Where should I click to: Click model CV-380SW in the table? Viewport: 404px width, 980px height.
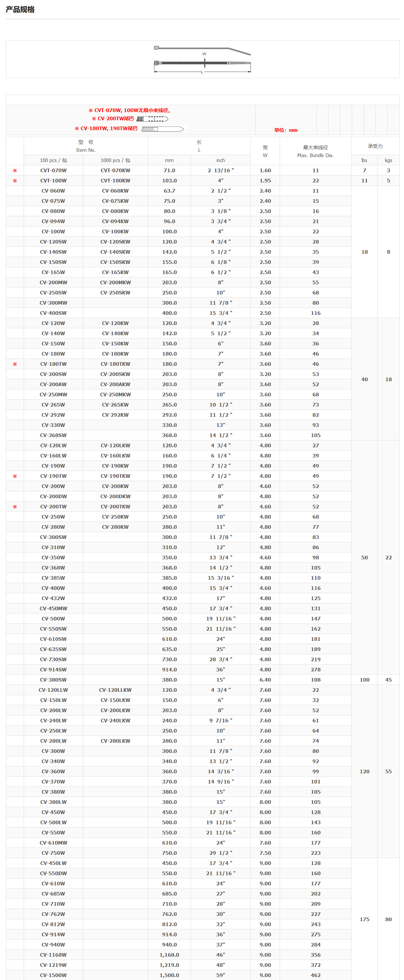(x=53, y=680)
